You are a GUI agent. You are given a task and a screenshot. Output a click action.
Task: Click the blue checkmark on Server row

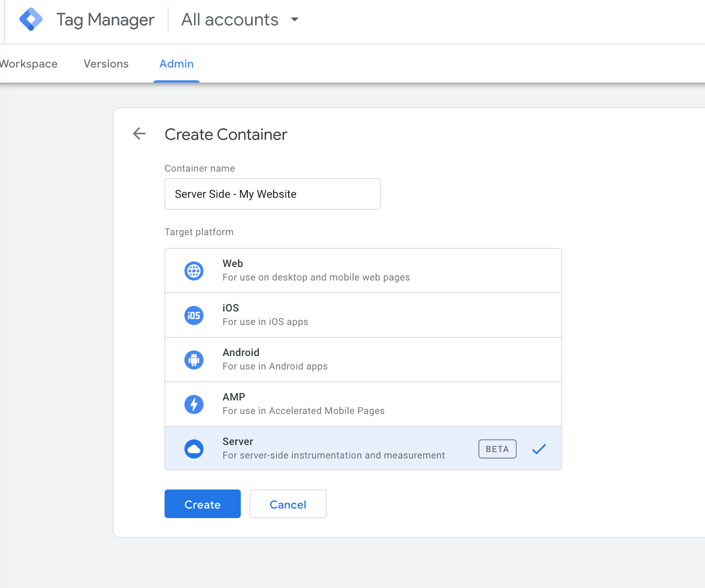[x=538, y=449]
